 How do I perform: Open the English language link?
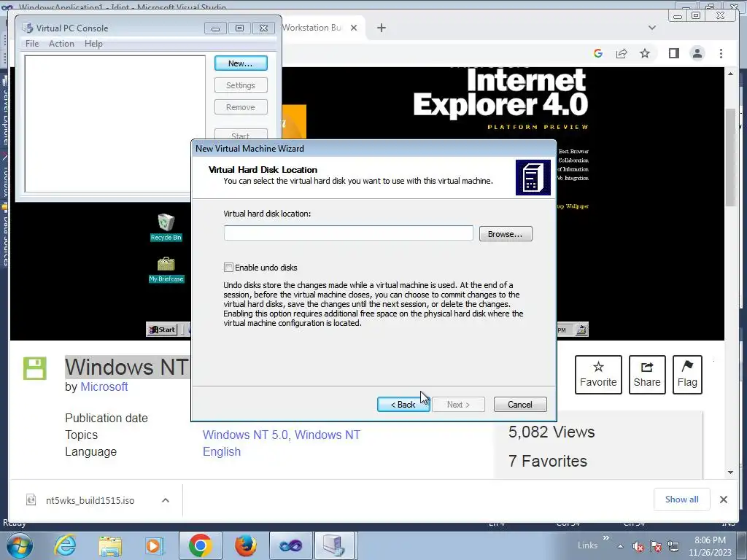click(222, 451)
